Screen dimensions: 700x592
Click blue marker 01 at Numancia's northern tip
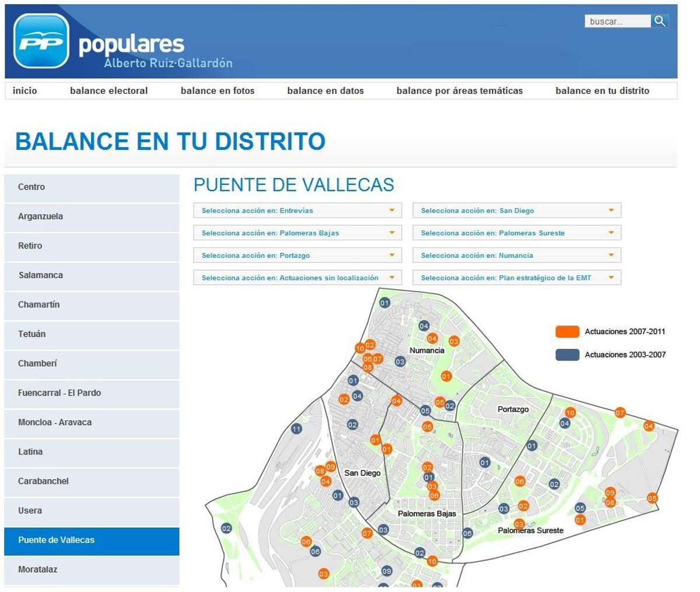point(384,303)
